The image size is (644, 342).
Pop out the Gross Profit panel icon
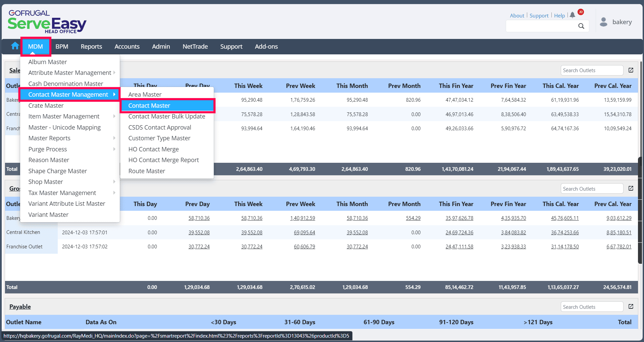[x=631, y=188]
